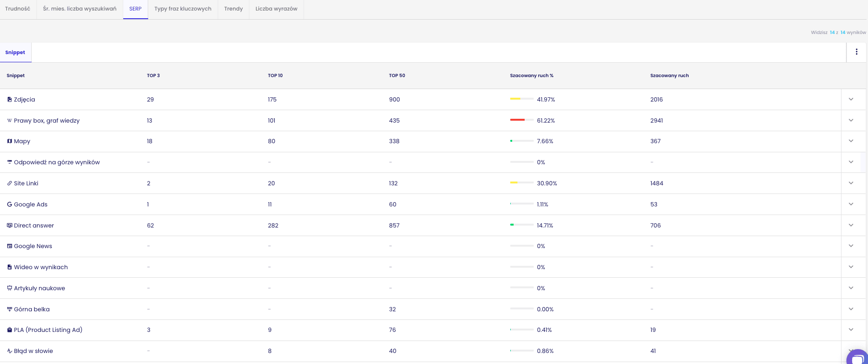Screen dimensions: 868x364
Task: Sort by Szacowany ruch % column header
Action: coord(531,76)
